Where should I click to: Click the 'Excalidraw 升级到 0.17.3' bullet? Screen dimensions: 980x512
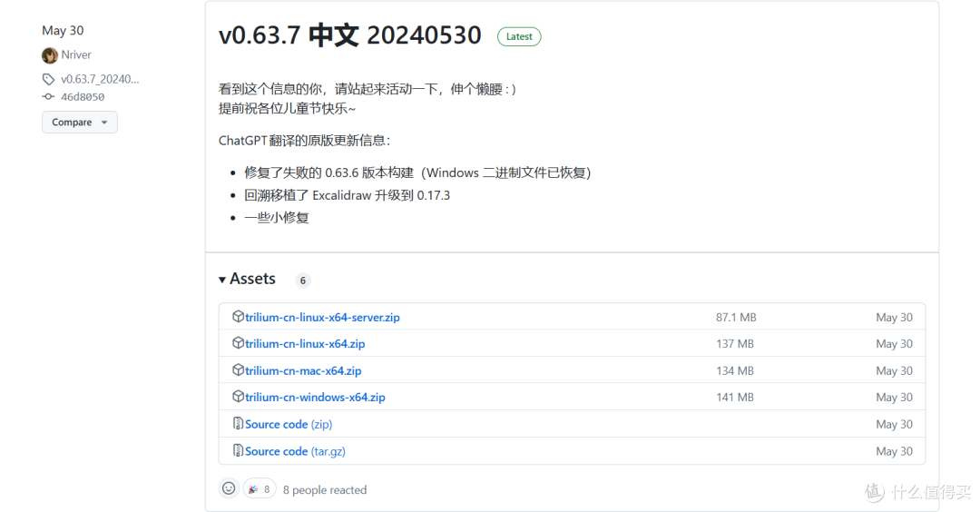(x=347, y=195)
